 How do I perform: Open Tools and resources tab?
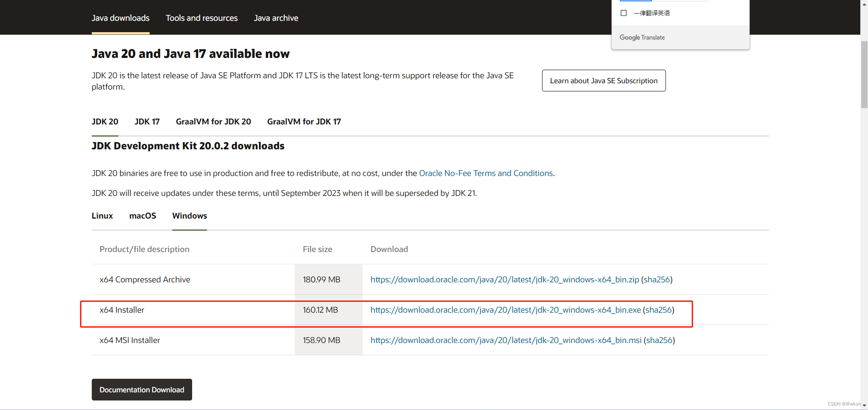point(202,18)
